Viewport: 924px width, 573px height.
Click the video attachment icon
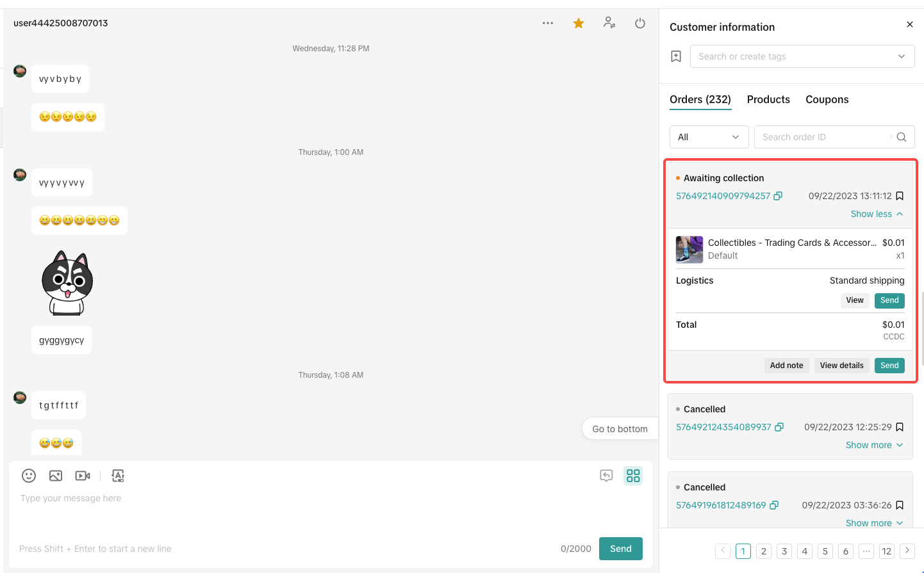coord(83,476)
